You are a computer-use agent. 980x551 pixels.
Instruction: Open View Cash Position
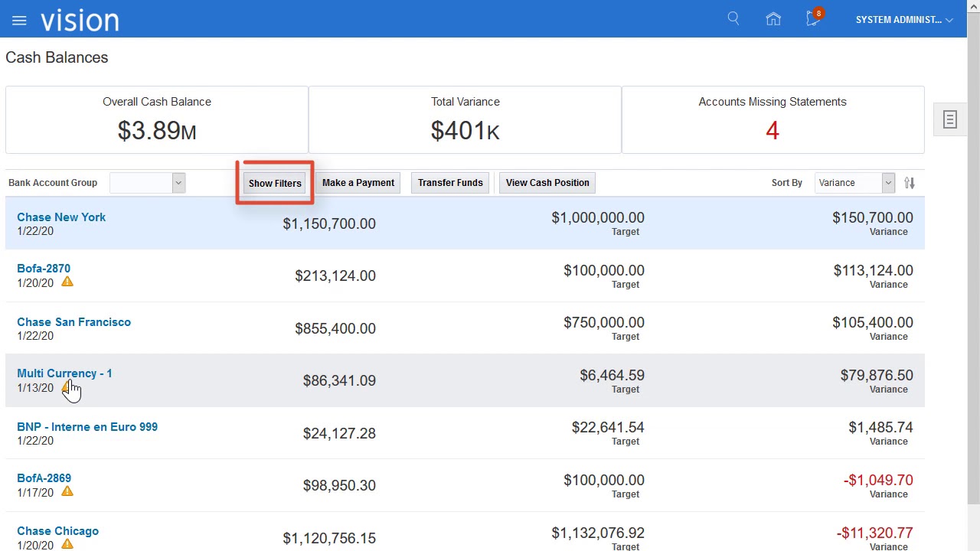click(x=547, y=183)
